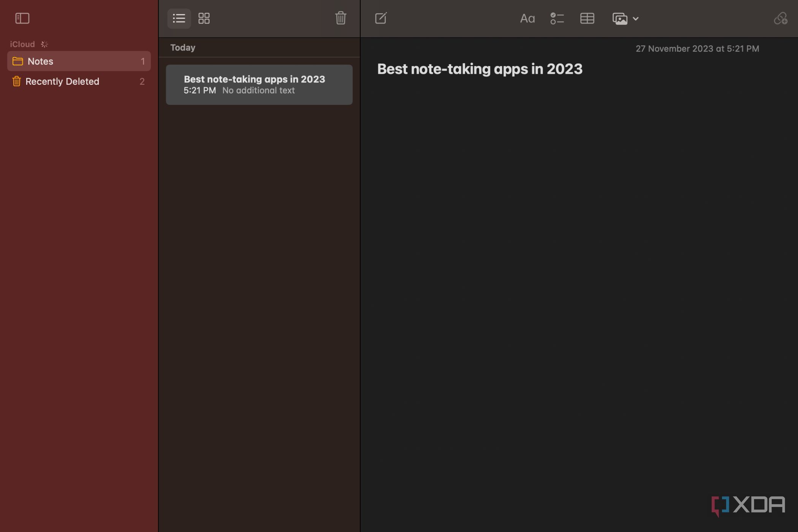Viewport: 798px width, 532px height.
Task: Open the text format Aa menu
Action: click(527, 18)
